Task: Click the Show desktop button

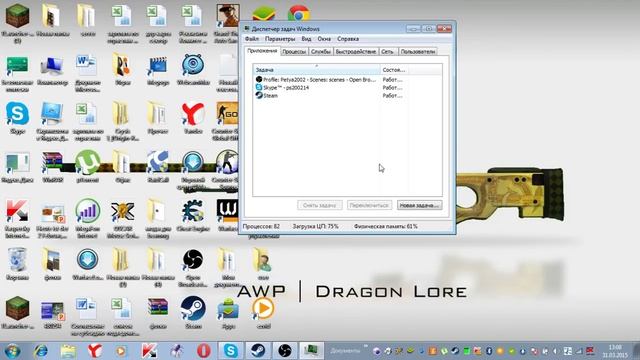Action: (636, 351)
